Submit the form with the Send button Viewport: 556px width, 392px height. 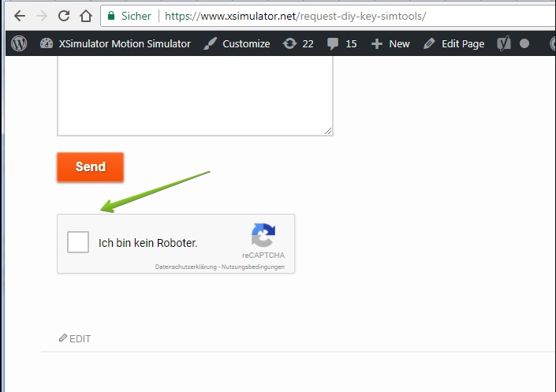[91, 167]
